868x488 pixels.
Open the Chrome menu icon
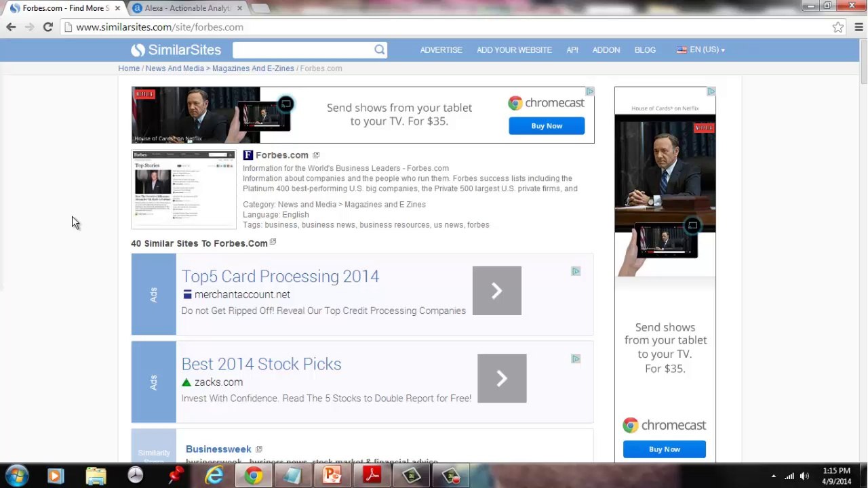pyautogui.click(x=859, y=27)
